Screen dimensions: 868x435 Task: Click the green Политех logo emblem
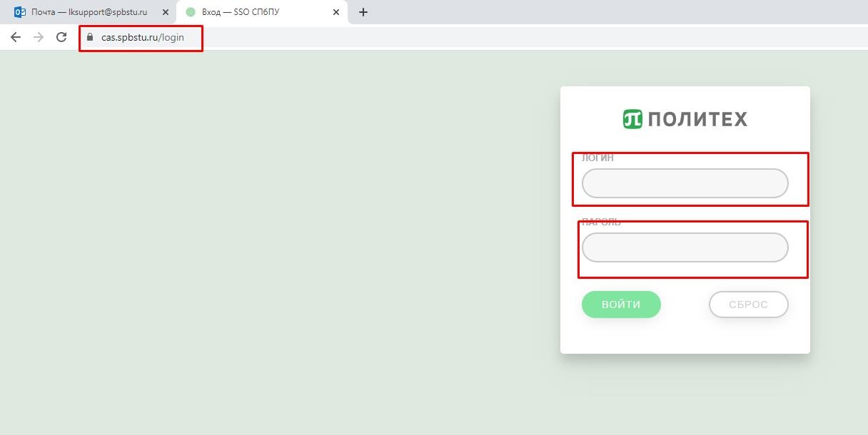632,119
